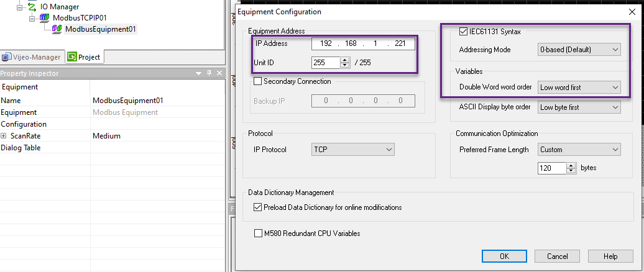This screenshot has width=644, height=272.
Task: Click the Cancel button
Action: pos(557,256)
